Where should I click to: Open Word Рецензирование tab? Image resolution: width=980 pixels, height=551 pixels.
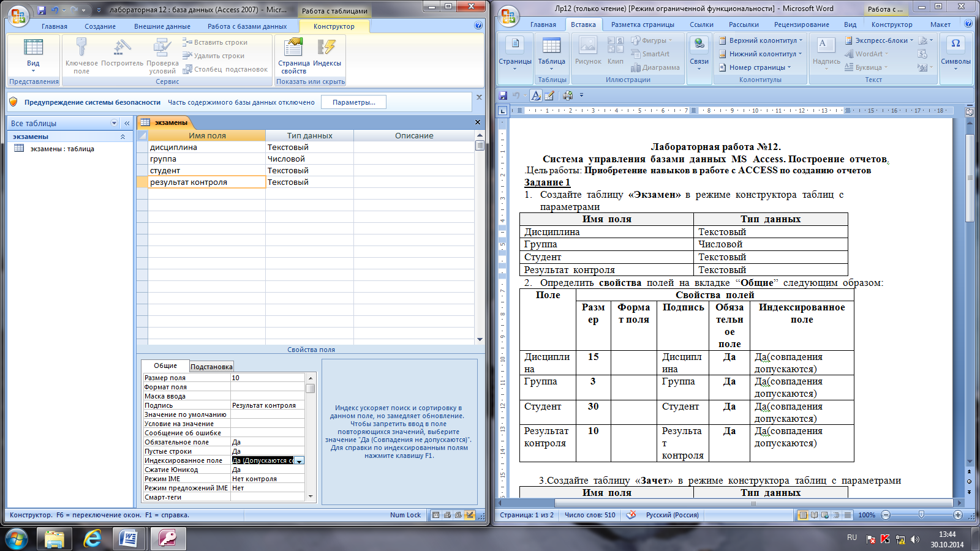pos(801,24)
